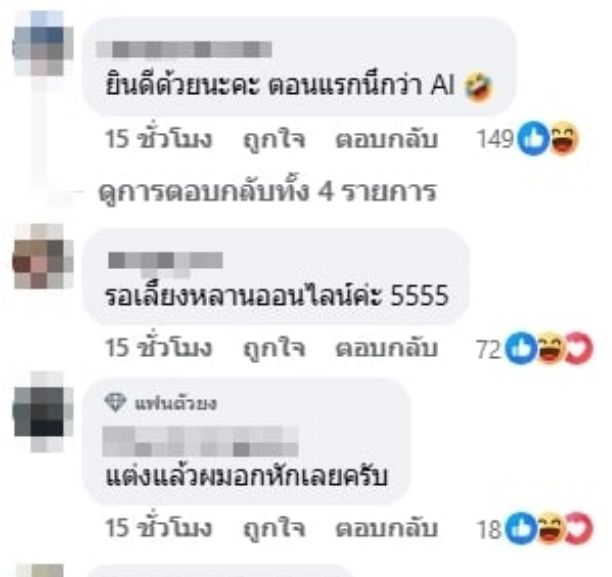Screen dimensions: 612x577
Task: Click the diamond top fan badge icon
Action: (116, 402)
